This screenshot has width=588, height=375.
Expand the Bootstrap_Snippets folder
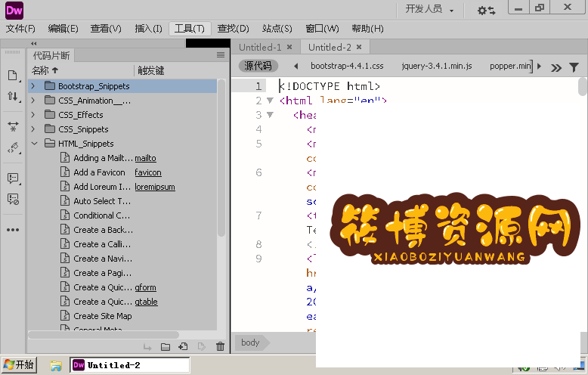[x=33, y=86]
